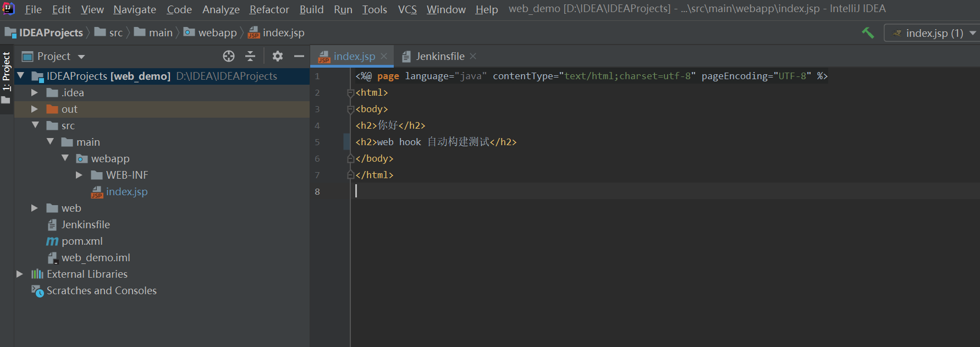The width and height of the screenshot is (980, 347).
Task: Close the Jenkinsfile editor tab
Action: (x=473, y=56)
